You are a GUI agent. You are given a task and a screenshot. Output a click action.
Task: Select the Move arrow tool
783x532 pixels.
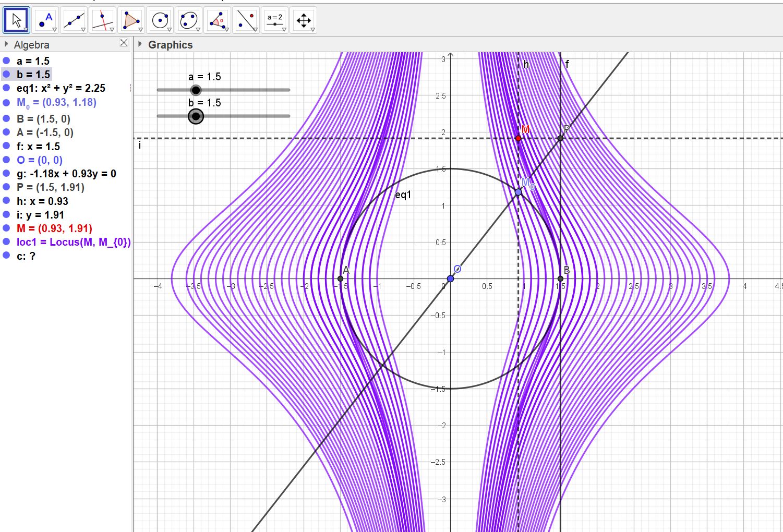click(x=16, y=20)
